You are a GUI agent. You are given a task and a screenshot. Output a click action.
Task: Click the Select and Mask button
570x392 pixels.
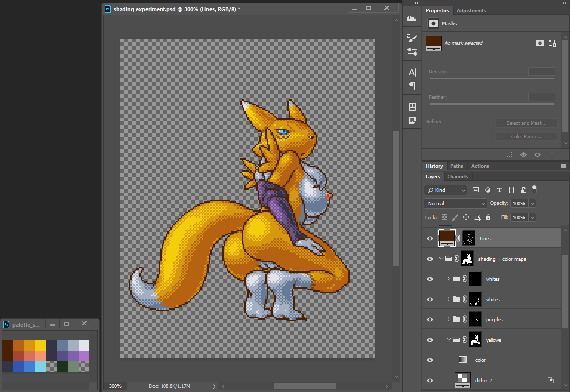pos(526,123)
